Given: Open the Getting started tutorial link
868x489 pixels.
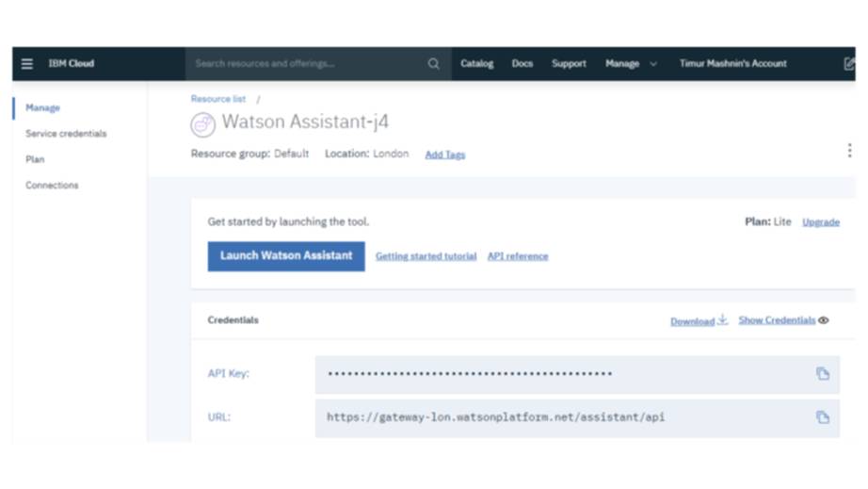Looking at the screenshot, I should pyautogui.click(x=426, y=256).
